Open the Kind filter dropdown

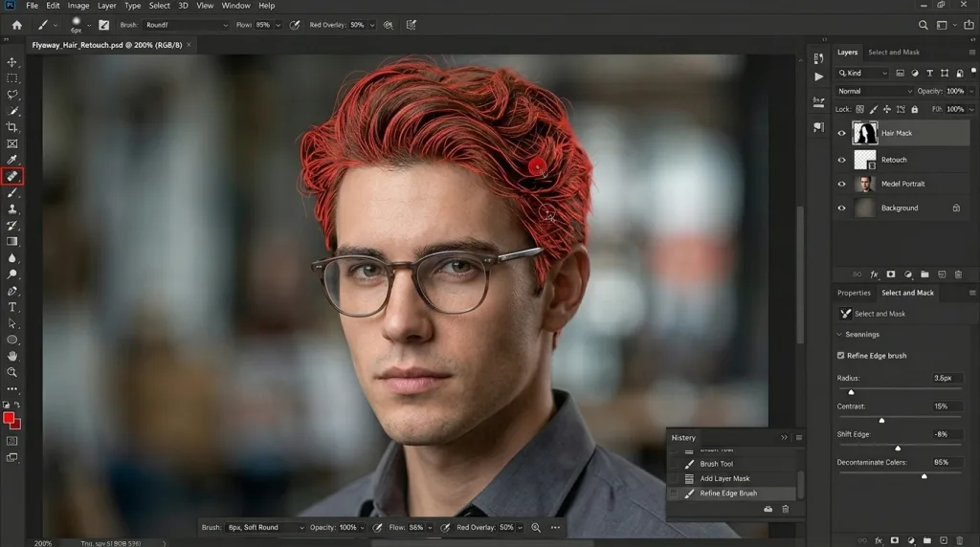pyautogui.click(x=862, y=73)
